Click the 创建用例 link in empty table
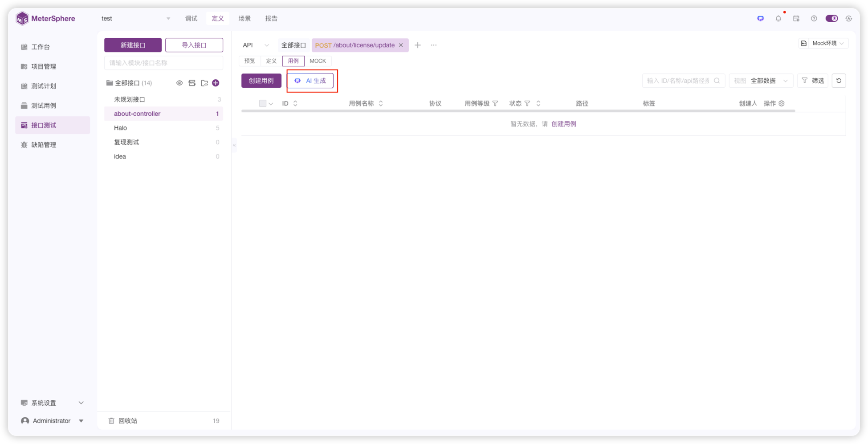 click(564, 124)
